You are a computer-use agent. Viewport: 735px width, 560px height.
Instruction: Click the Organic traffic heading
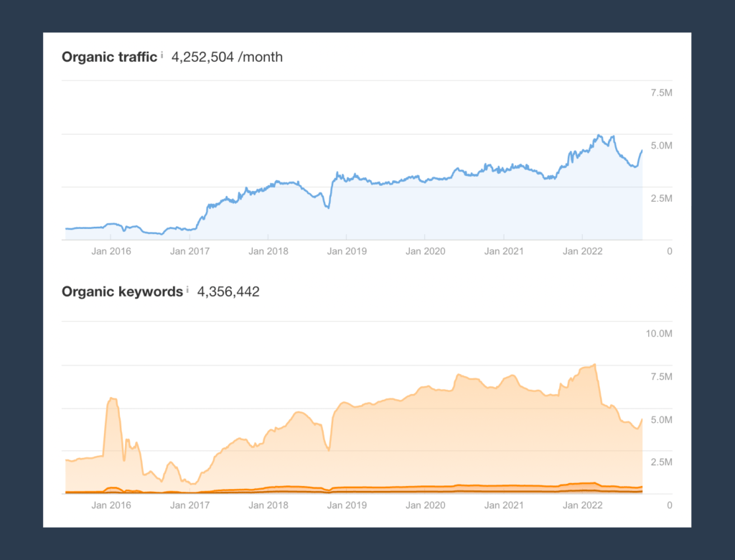pyautogui.click(x=109, y=57)
